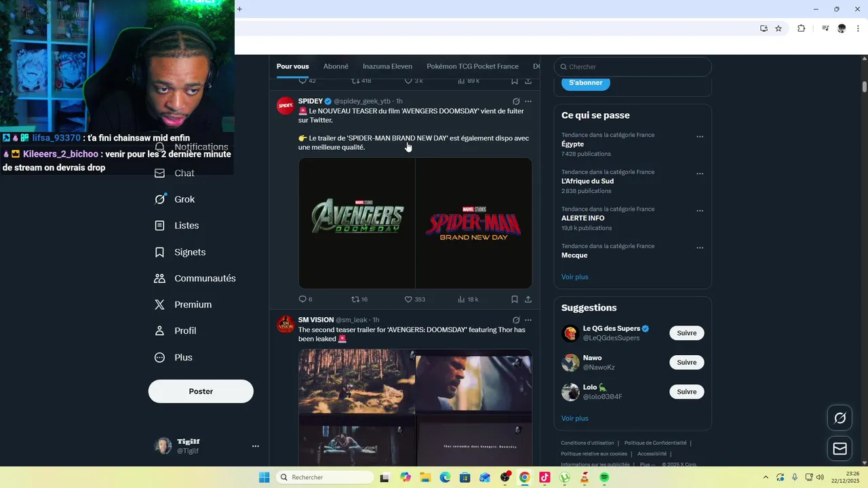Click reply icon on SPIDEY post
The height and width of the screenshot is (488, 868).
coord(302,299)
